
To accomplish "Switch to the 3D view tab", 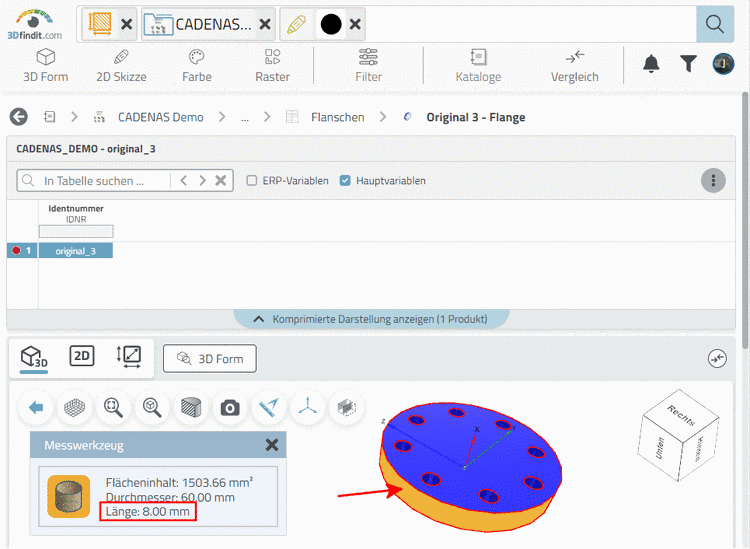I will 34,358.
